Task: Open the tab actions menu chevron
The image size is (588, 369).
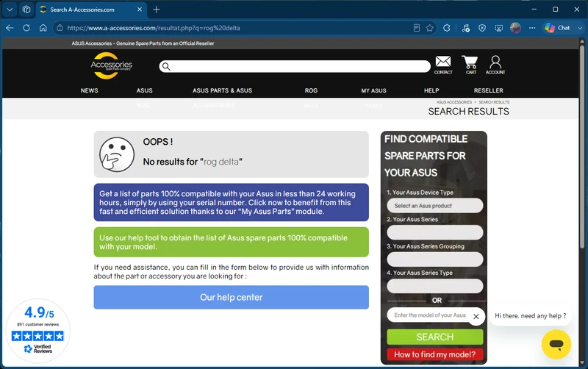Action: coord(10,10)
